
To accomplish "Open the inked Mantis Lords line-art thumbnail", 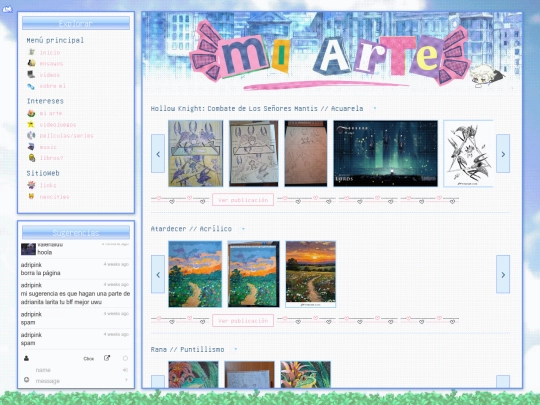I will coord(254,154).
